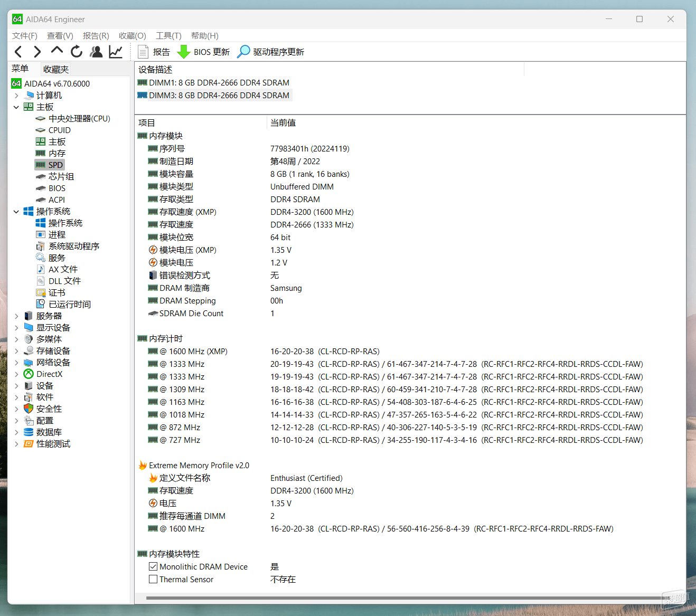Click the 软件 software icon
This screenshot has height=616, width=696.
click(29, 397)
